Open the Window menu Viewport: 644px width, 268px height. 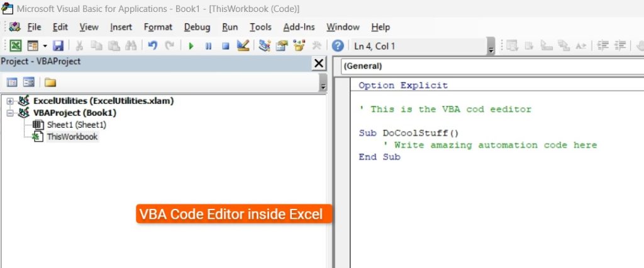tap(343, 27)
